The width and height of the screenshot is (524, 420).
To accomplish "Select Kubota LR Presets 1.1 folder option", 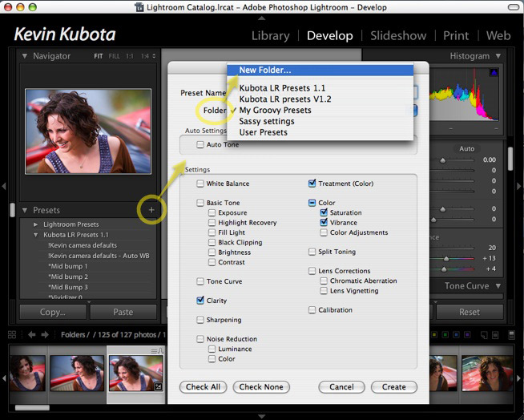I will 320,88.
